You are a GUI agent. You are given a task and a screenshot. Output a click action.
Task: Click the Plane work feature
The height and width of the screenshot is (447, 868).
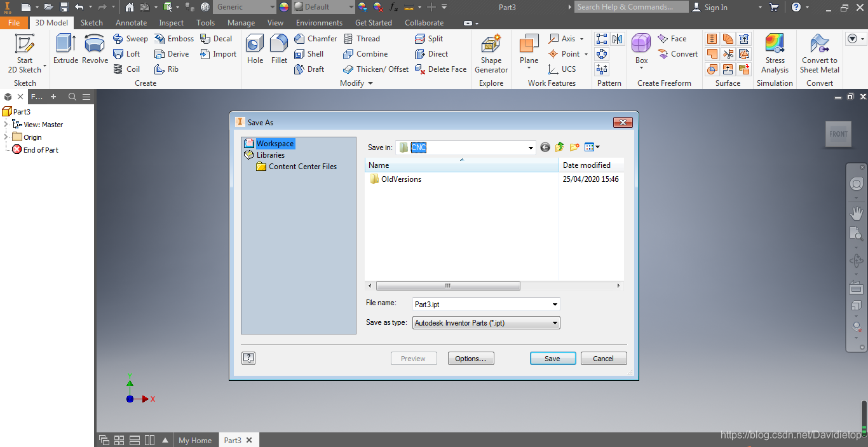coord(529,51)
